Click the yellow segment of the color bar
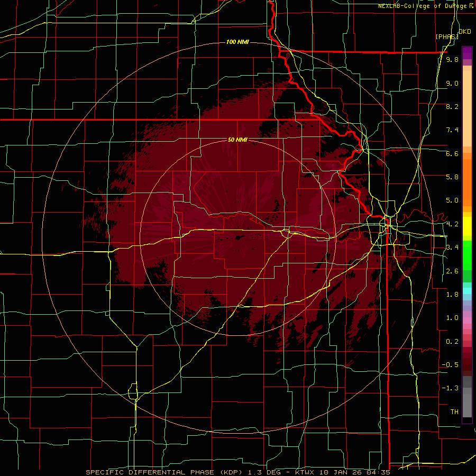This screenshot has height=476, width=476. (467, 226)
